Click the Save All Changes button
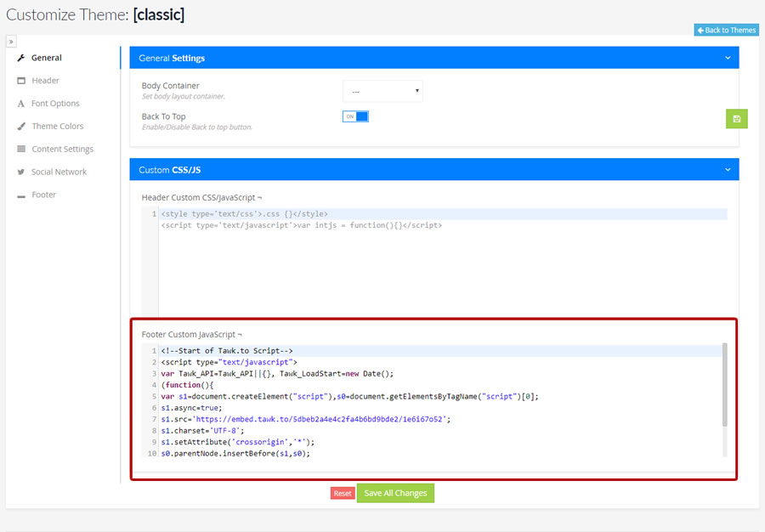The width and height of the screenshot is (765, 532). click(395, 493)
